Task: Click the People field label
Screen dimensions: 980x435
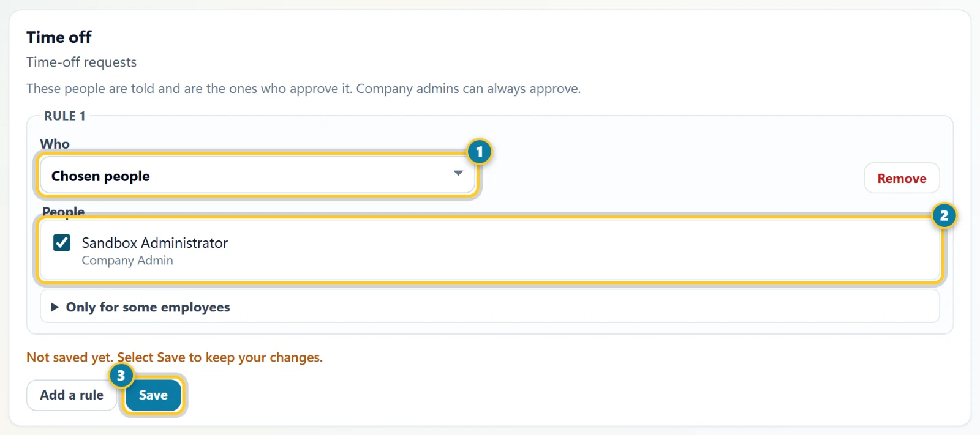Action: tap(63, 212)
